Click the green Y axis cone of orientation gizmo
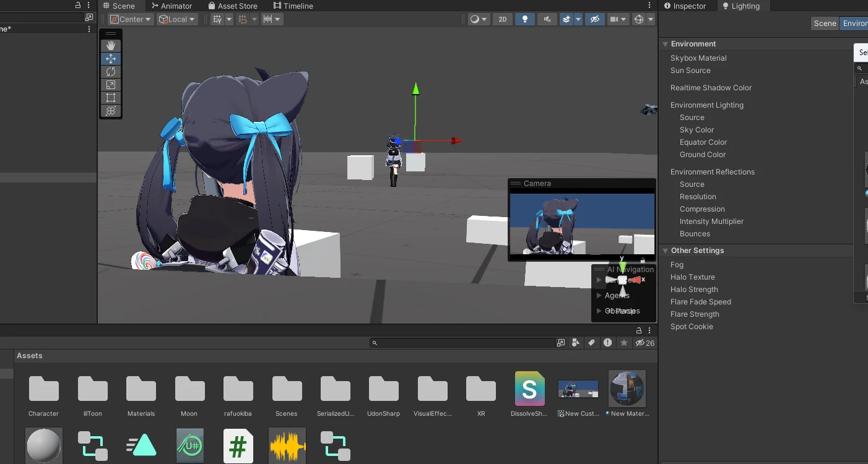This screenshot has height=464, width=868. point(622,267)
